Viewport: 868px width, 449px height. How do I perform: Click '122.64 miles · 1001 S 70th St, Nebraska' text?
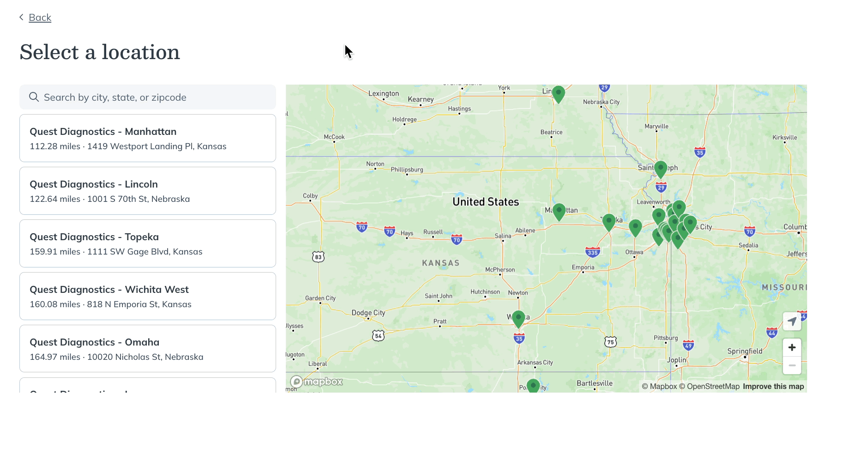tap(110, 199)
